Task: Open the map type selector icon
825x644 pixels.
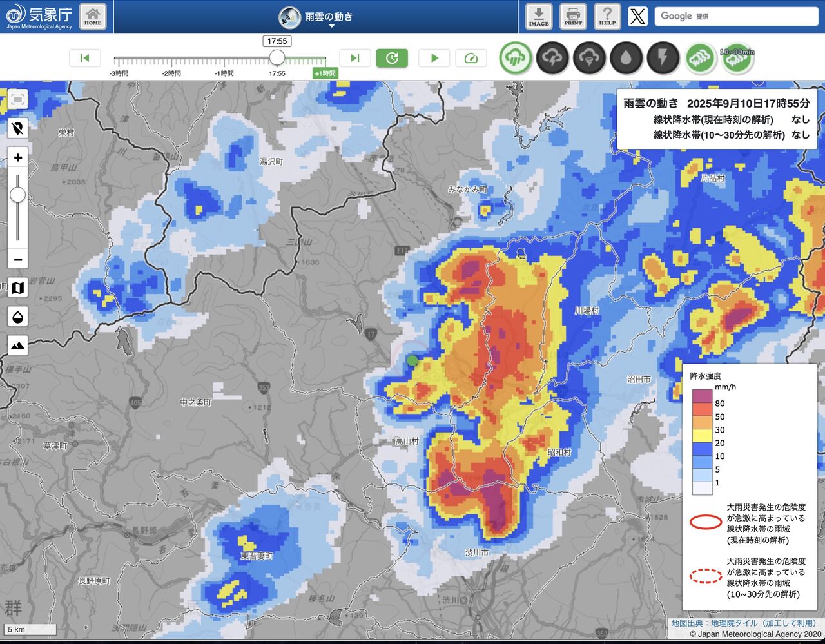Action: [18, 288]
